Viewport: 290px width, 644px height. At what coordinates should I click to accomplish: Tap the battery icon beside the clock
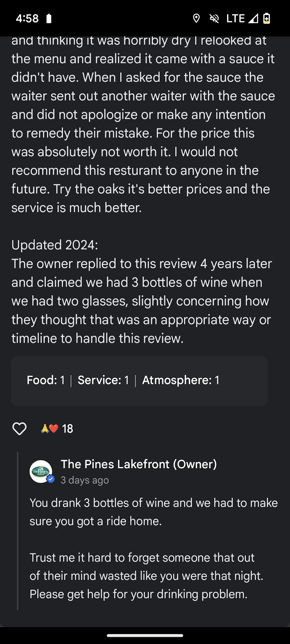49,18
